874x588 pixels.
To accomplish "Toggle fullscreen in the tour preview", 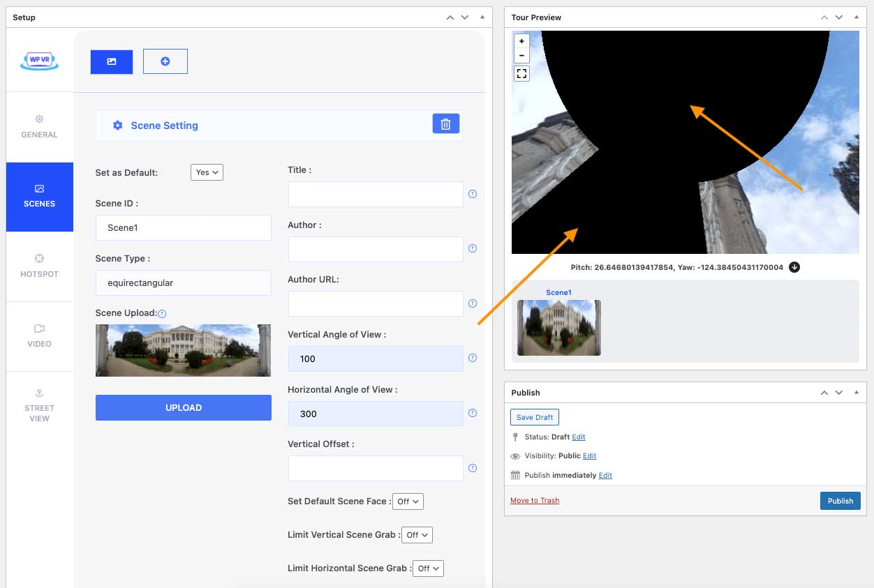I will pyautogui.click(x=521, y=73).
